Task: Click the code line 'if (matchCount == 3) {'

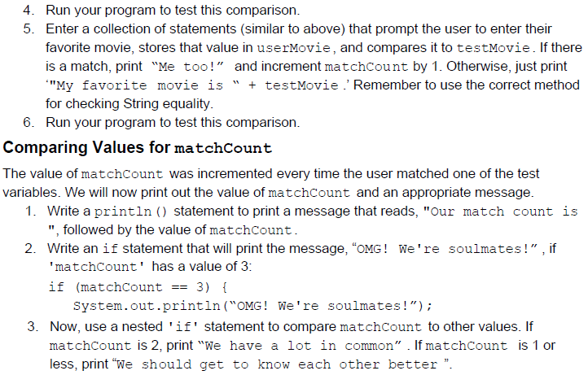Action: pyautogui.click(x=138, y=287)
